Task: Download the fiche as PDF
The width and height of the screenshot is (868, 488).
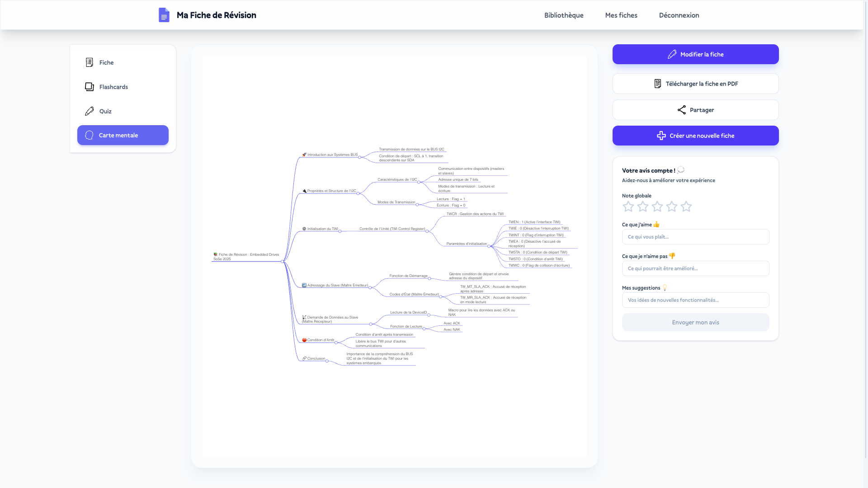Action: [x=695, y=84]
